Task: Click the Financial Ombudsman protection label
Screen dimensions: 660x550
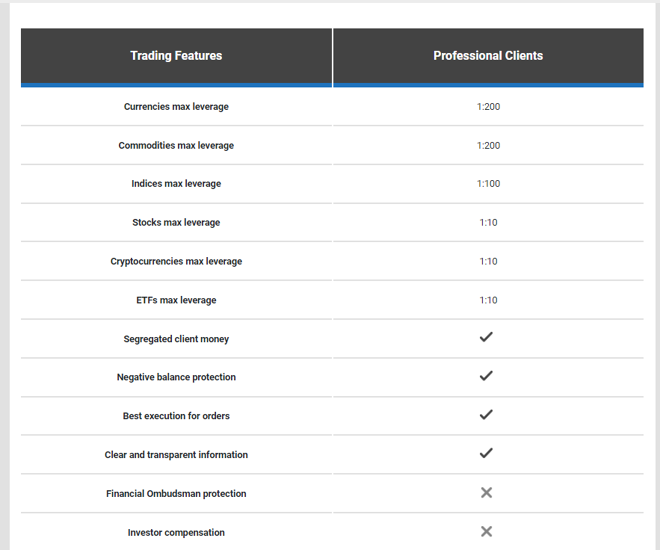Action: 176,494
